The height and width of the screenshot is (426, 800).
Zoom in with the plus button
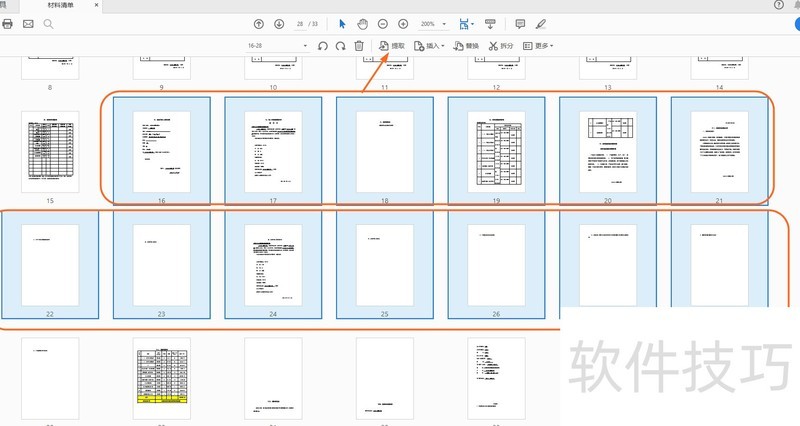pos(403,23)
